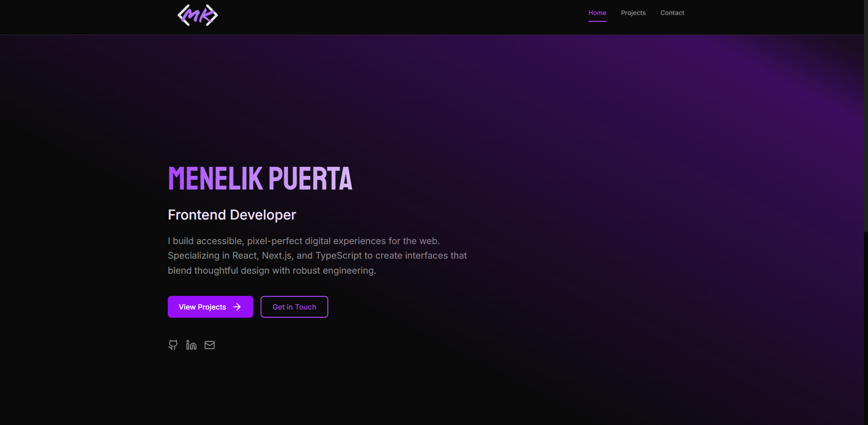Screen dimensions: 868x425
Task: Select the GitHub social link below the buttons
Action: [173, 345]
